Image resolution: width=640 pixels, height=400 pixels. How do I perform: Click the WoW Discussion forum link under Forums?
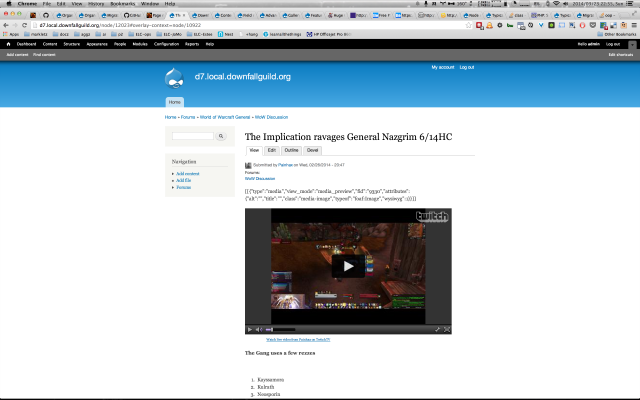coord(260,179)
